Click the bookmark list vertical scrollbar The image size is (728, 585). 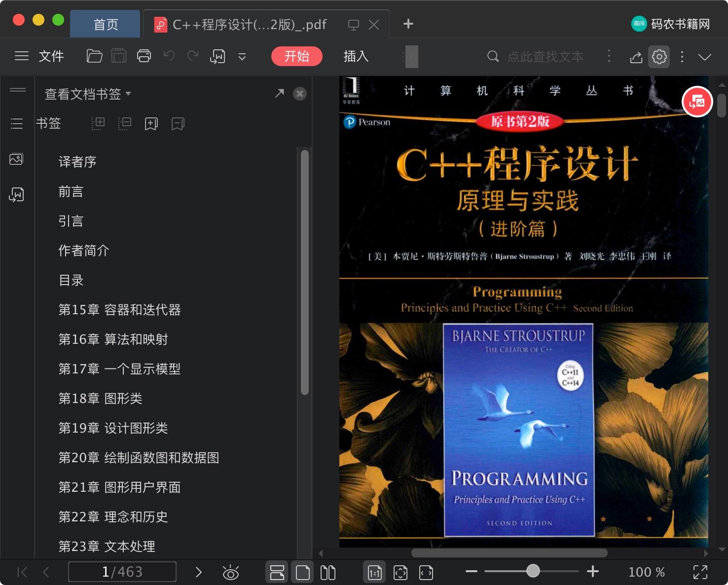305,272
